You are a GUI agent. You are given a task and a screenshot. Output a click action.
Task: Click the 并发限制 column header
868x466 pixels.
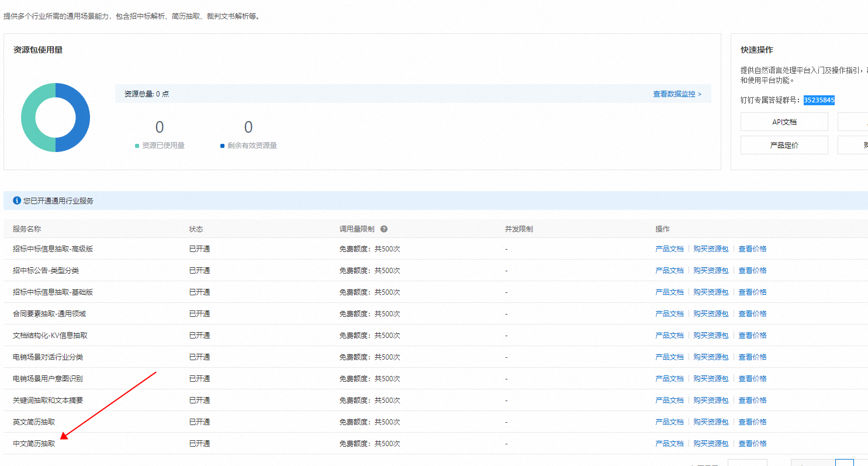tap(519, 229)
